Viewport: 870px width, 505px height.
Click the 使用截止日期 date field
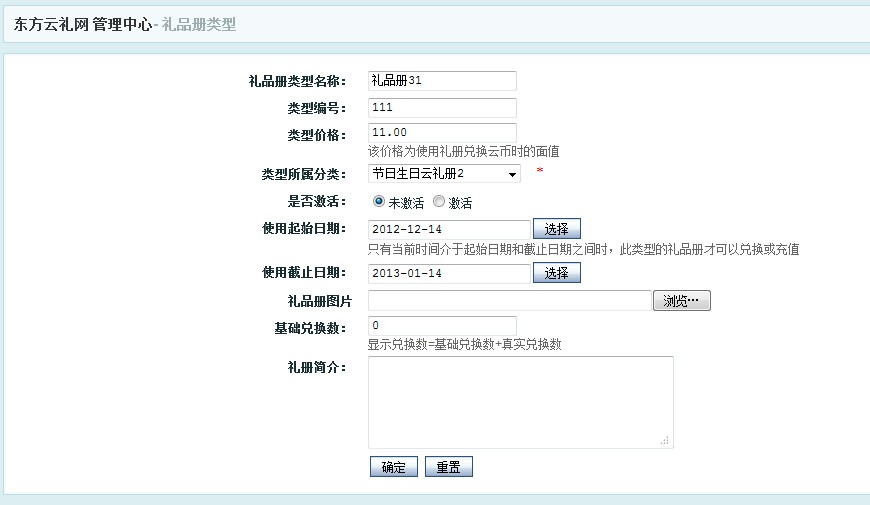[449, 273]
